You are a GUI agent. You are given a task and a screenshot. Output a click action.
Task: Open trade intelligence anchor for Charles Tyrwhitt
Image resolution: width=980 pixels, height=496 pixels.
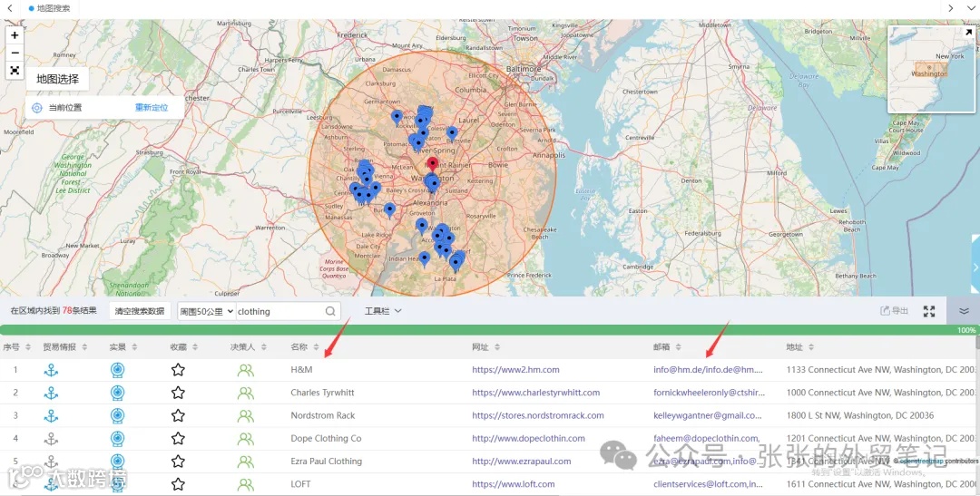tap(51, 393)
